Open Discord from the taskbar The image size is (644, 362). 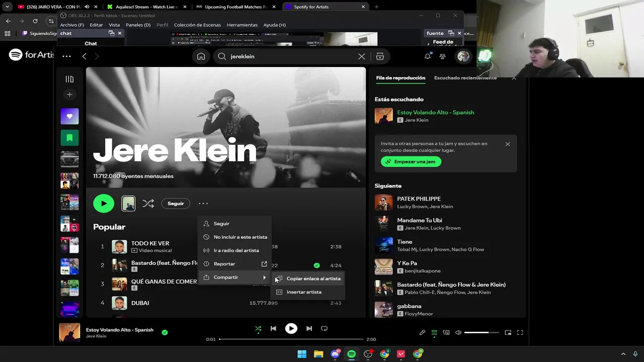click(335, 354)
